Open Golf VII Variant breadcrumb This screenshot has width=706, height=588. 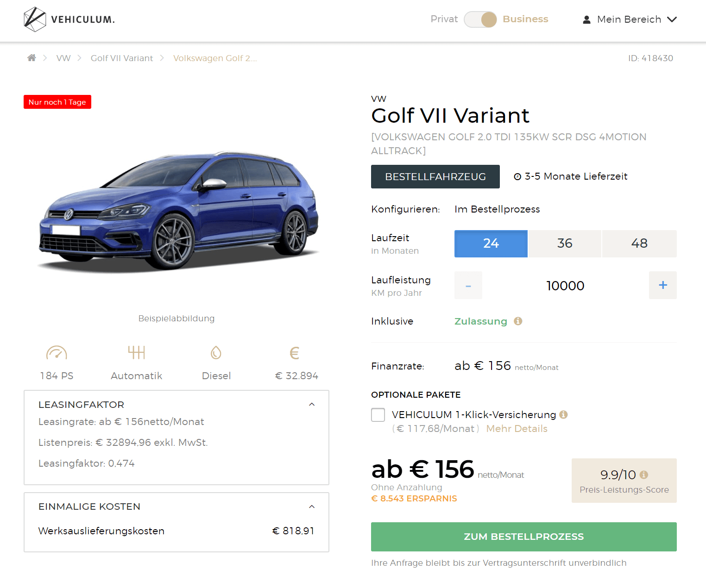click(x=122, y=58)
